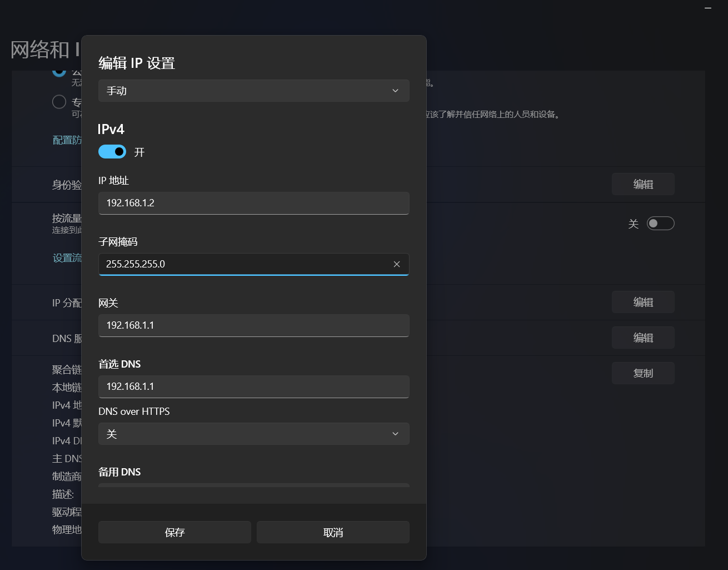The image size is (728, 570).
Task: Minimize the Settings window
Action: (x=708, y=8)
